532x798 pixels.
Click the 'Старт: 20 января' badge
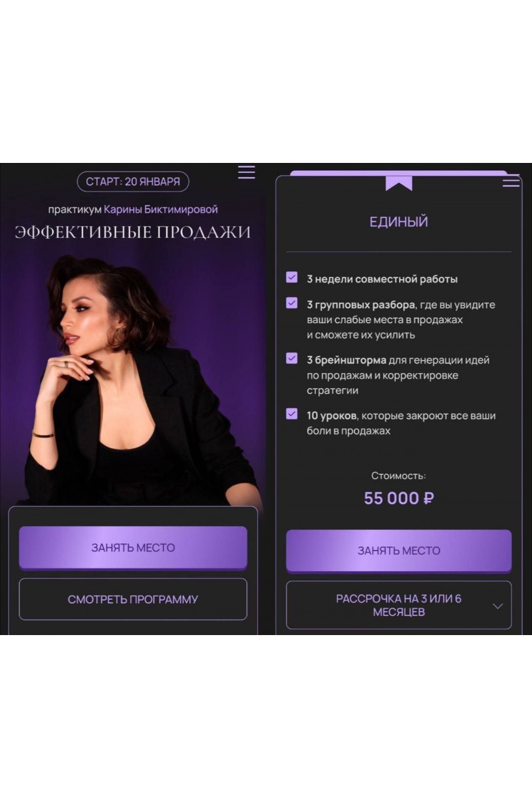(x=133, y=182)
